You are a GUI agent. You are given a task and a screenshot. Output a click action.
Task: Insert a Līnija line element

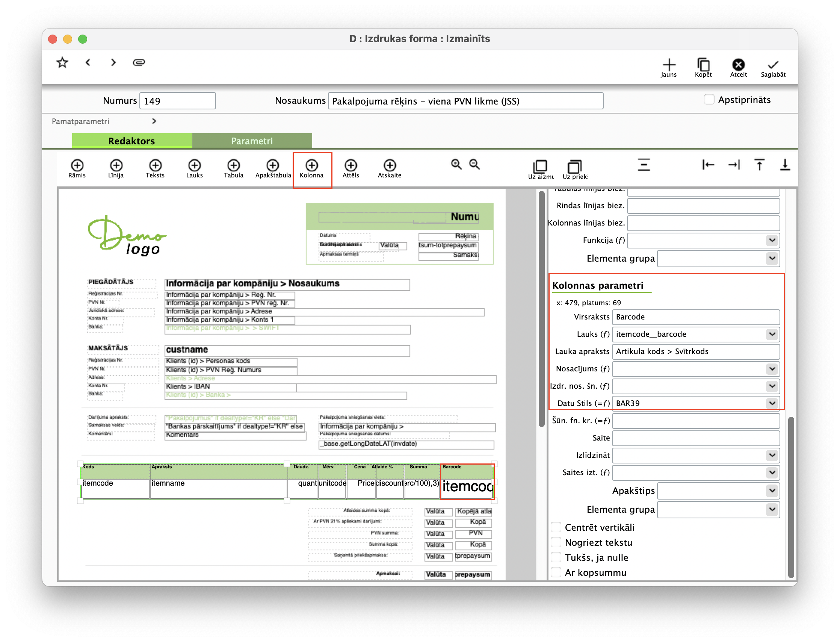tap(116, 165)
